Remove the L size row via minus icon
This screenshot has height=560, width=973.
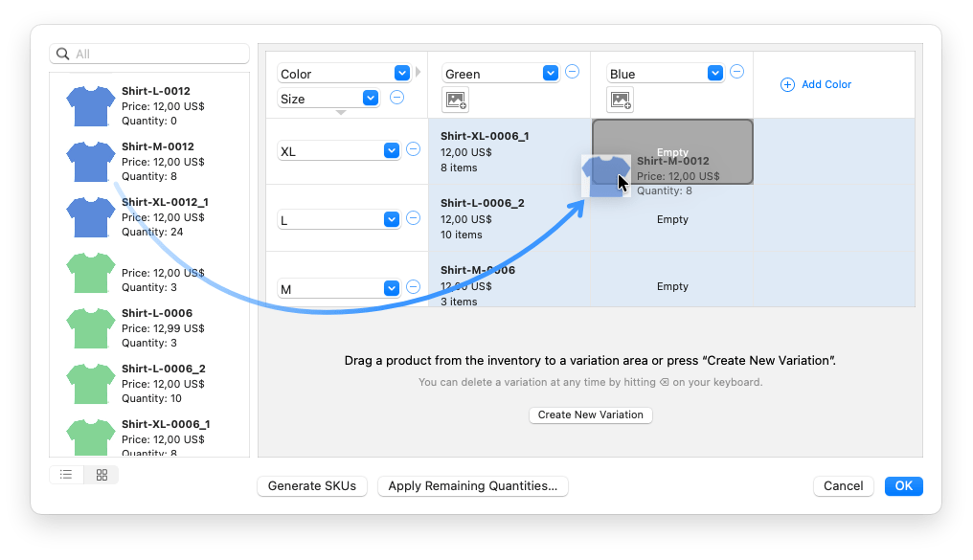click(413, 218)
